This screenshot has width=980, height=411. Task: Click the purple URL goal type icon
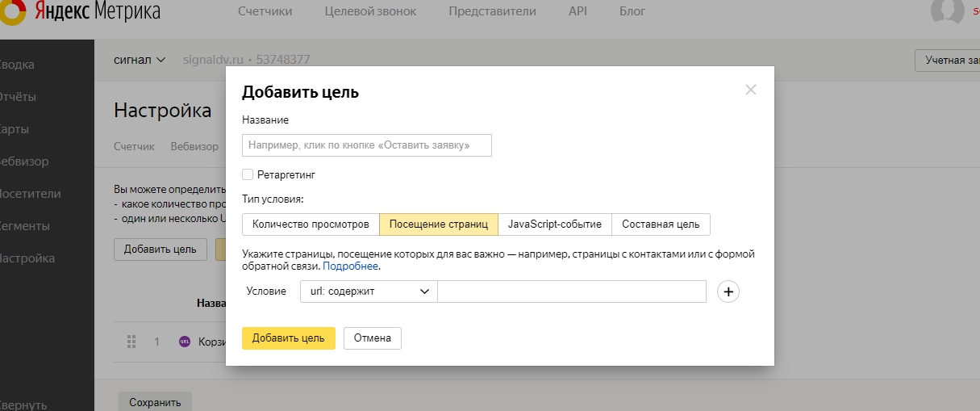pos(184,342)
